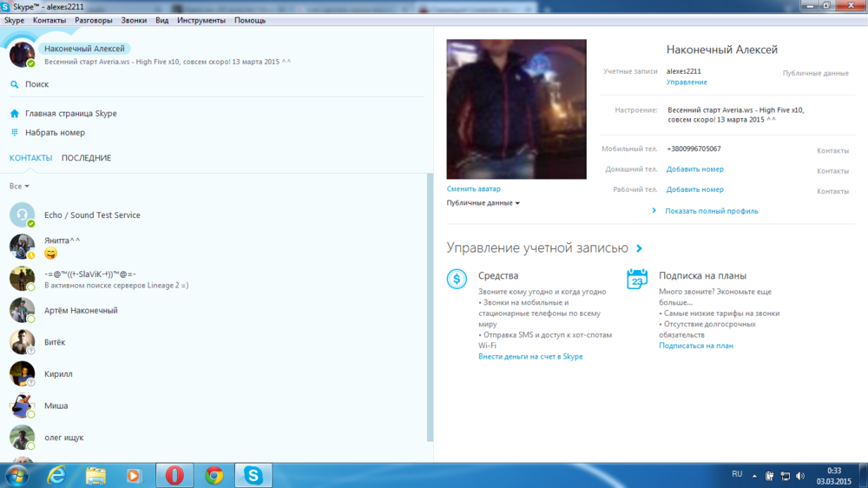Viewport: 868px width, 488px height.
Task: Click the Подписка на планы calendar icon
Action: click(637, 279)
